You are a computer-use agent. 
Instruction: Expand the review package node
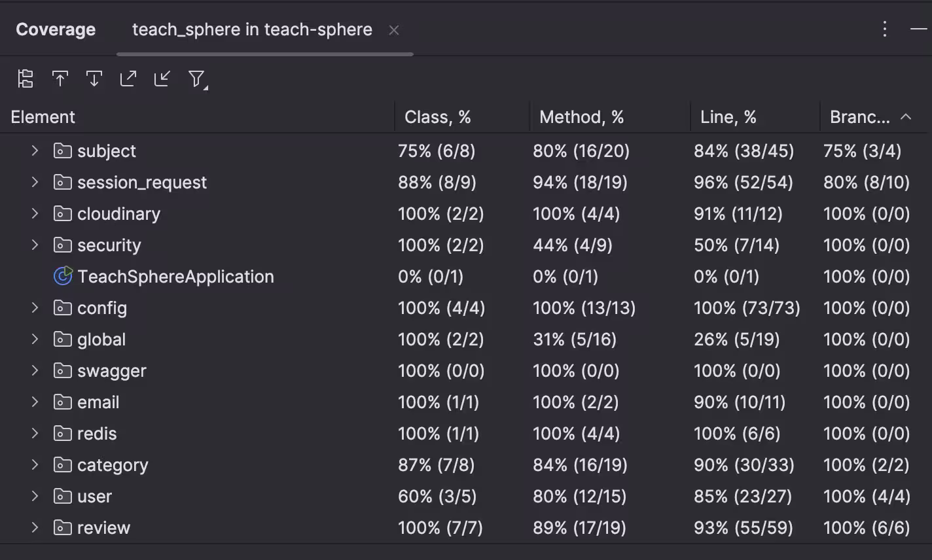point(35,528)
